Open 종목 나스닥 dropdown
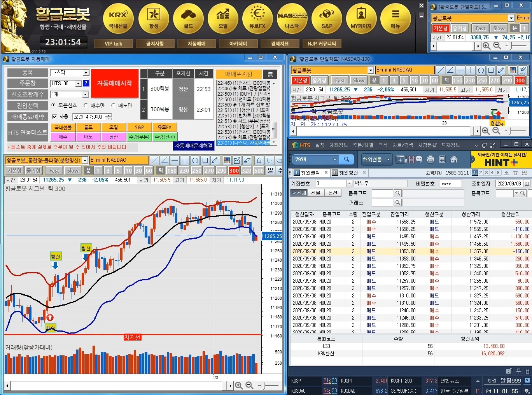This screenshot has width=532, height=395. click(86, 73)
